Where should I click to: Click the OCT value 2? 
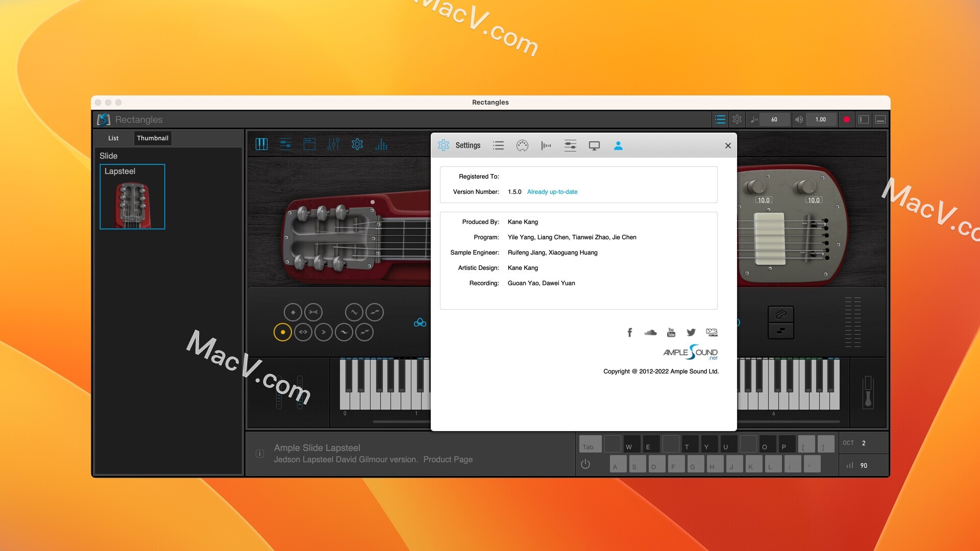(x=864, y=443)
